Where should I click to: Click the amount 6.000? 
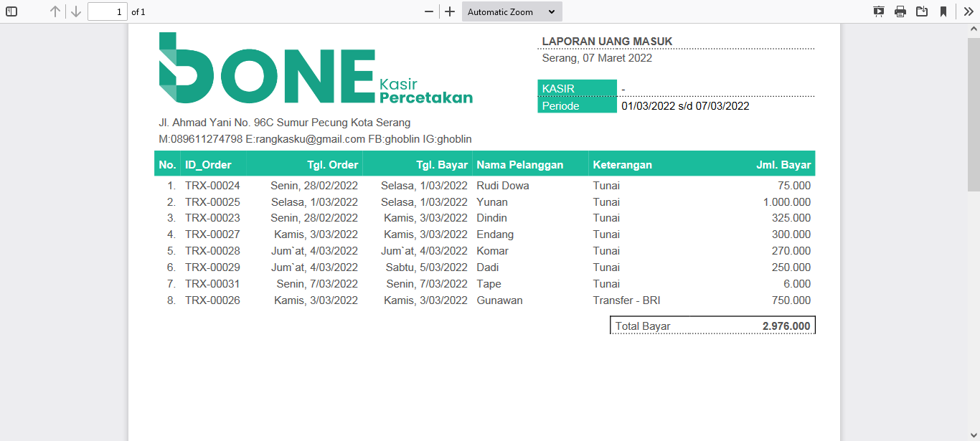[x=797, y=284]
